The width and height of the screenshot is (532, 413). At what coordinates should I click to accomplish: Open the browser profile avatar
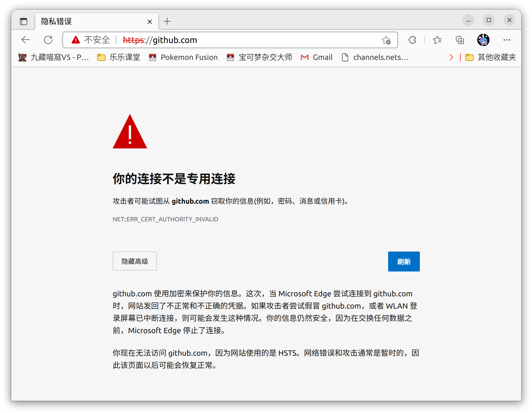coord(483,40)
